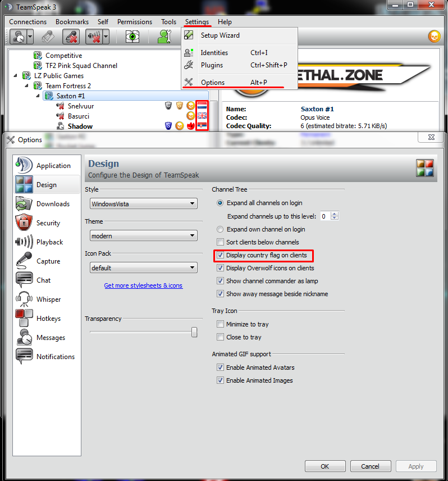This screenshot has height=481, width=448.
Task: Open the Capture options category
Action: 47,261
